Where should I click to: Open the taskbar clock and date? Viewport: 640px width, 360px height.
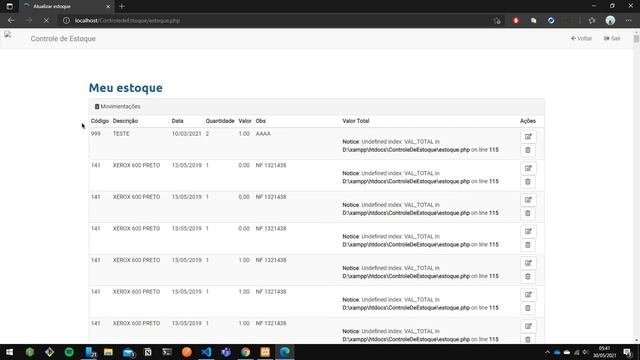[x=604, y=352]
